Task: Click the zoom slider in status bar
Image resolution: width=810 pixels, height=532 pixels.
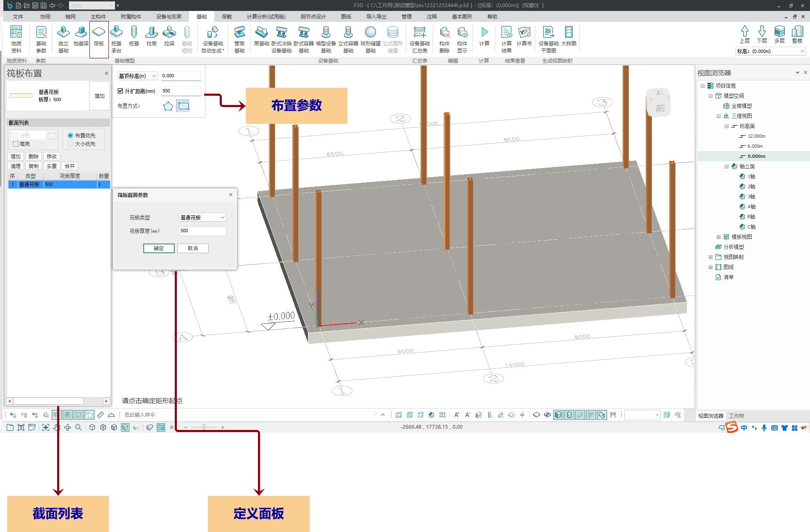Action: 204,427
